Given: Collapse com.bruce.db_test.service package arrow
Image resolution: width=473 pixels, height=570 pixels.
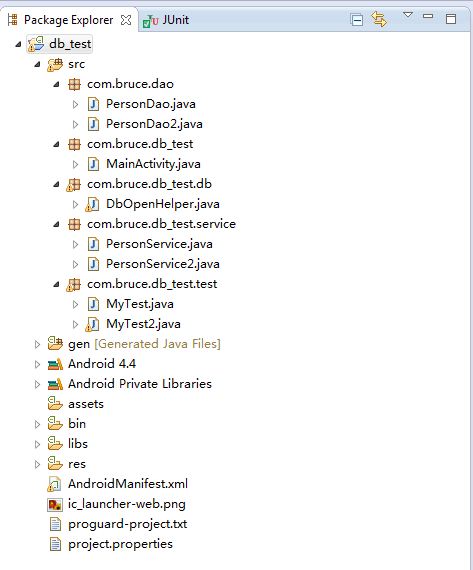Looking at the screenshot, I should (56, 225).
